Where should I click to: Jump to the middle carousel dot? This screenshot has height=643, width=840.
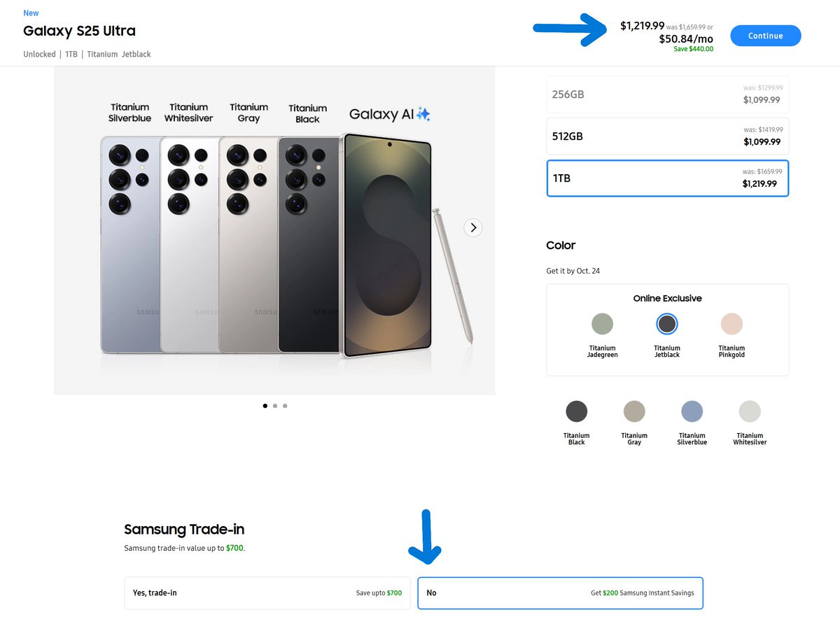point(275,406)
